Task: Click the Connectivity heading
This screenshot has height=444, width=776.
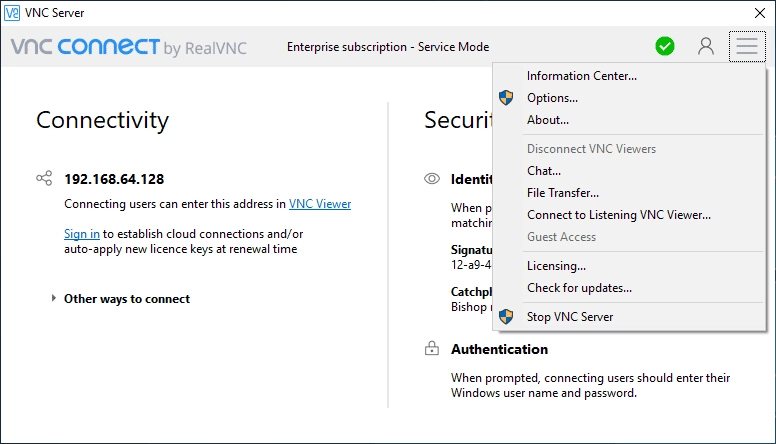Action: click(x=102, y=120)
